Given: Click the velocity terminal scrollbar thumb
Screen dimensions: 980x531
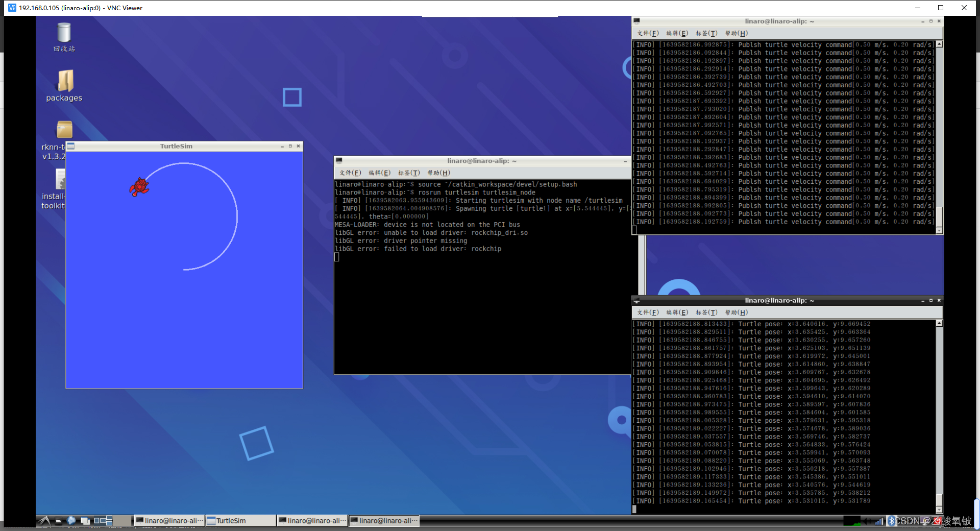Looking at the screenshot, I should [939, 216].
